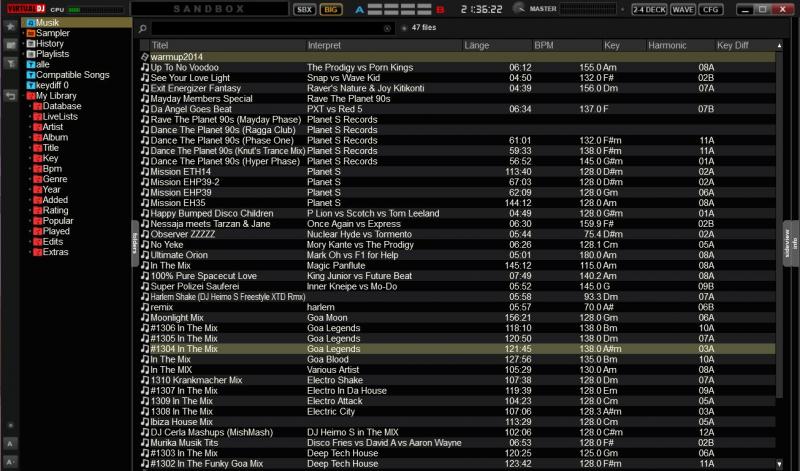800x471 pixels.
Task: Sort tracks by BPM column header
Action: tap(544, 46)
